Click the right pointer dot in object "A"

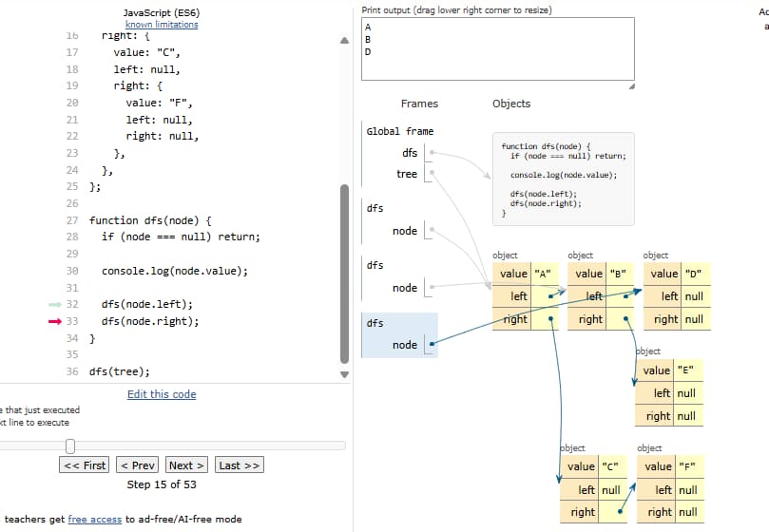coord(550,319)
